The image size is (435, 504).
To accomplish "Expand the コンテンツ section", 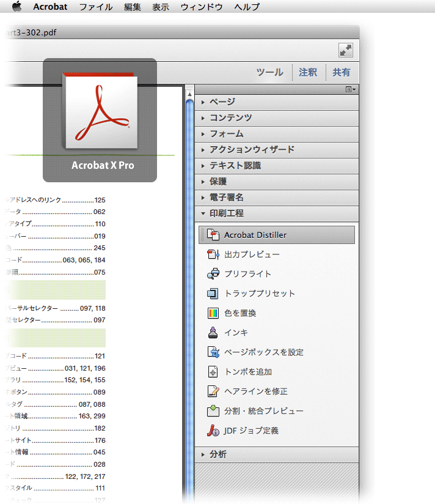I will [x=277, y=118].
